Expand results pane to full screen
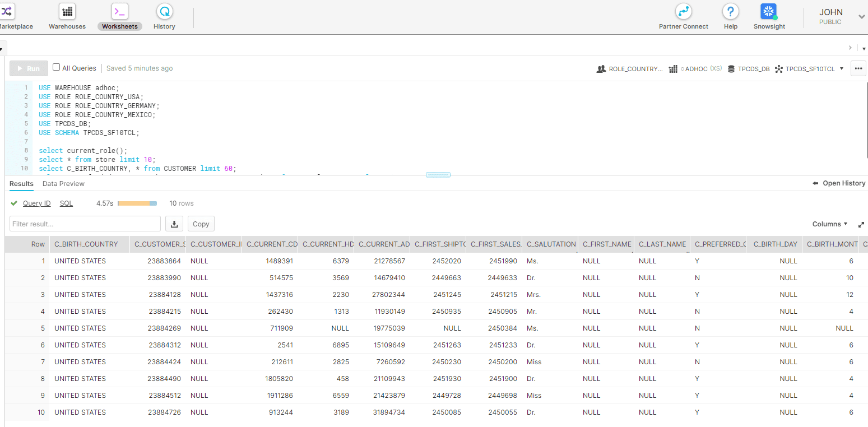The image size is (868, 427). coord(861,224)
